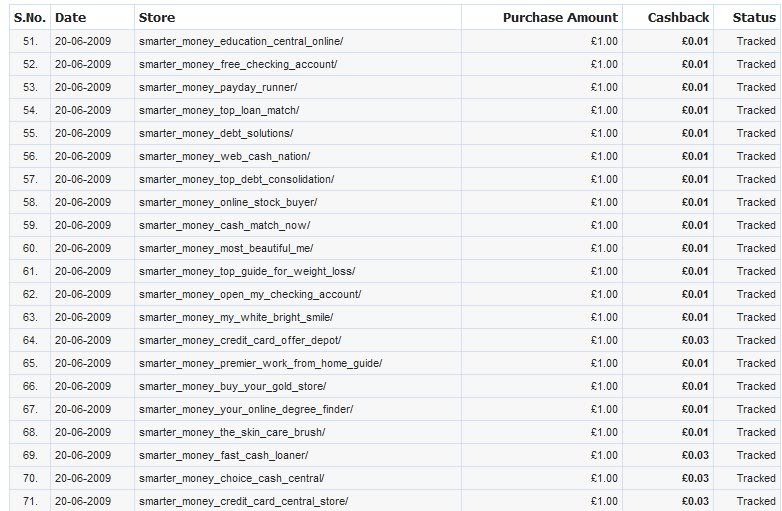Image resolution: width=782 pixels, height=511 pixels.
Task: Click the Purchase Amount column header
Action: coord(560,18)
